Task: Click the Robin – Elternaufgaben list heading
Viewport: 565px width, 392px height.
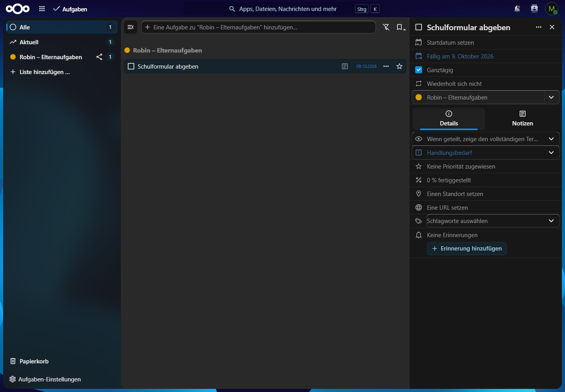Action: point(168,50)
